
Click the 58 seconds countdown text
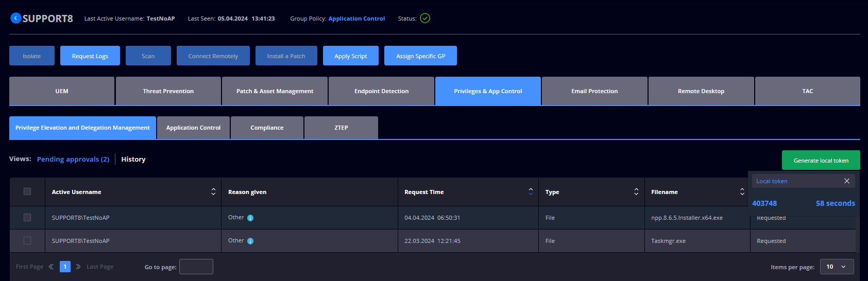pyautogui.click(x=836, y=203)
